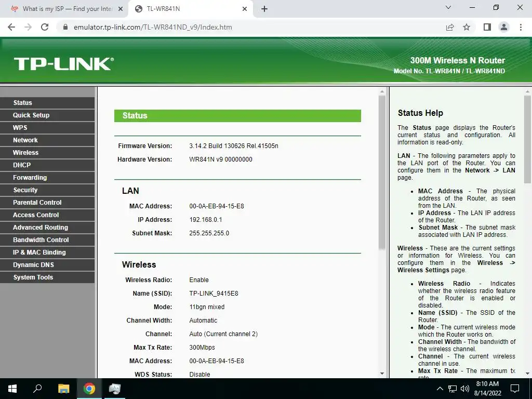Screen dimensions: 532x399
Task: Share this page via share icon
Action: (450, 27)
